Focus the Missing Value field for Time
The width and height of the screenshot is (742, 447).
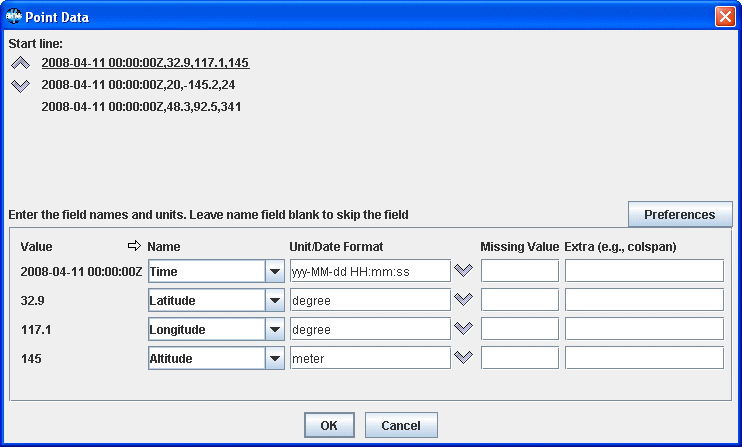tap(520, 271)
